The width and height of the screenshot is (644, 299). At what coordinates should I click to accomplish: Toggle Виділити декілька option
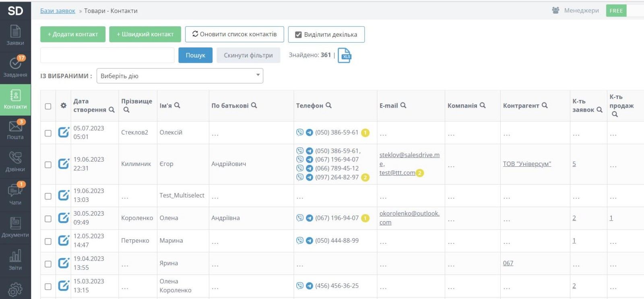pyautogui.click(x=326, y=34)
